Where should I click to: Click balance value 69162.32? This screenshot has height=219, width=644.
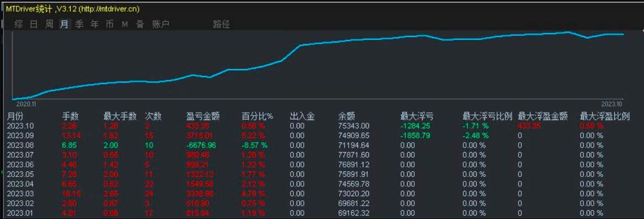click(353, 213)
